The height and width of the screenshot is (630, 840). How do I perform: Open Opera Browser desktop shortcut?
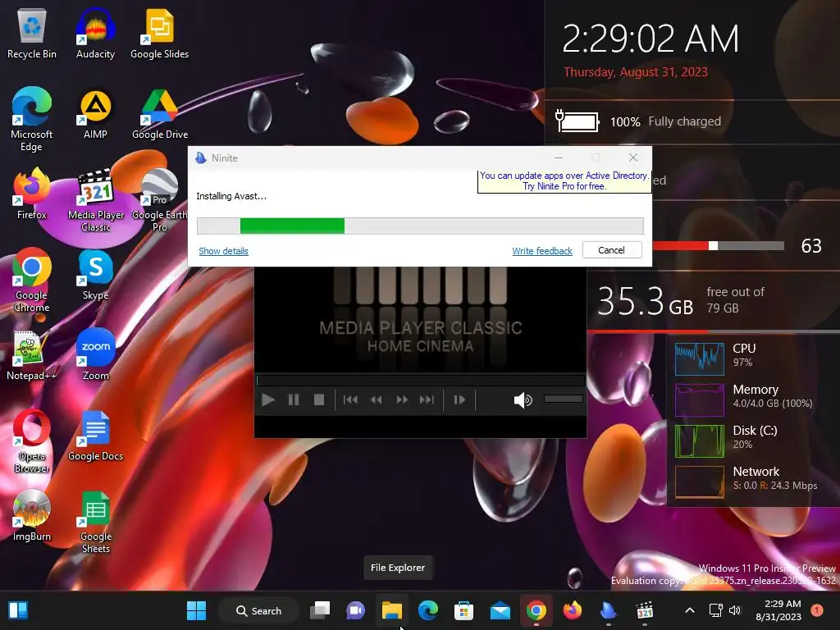coord(32,441)
